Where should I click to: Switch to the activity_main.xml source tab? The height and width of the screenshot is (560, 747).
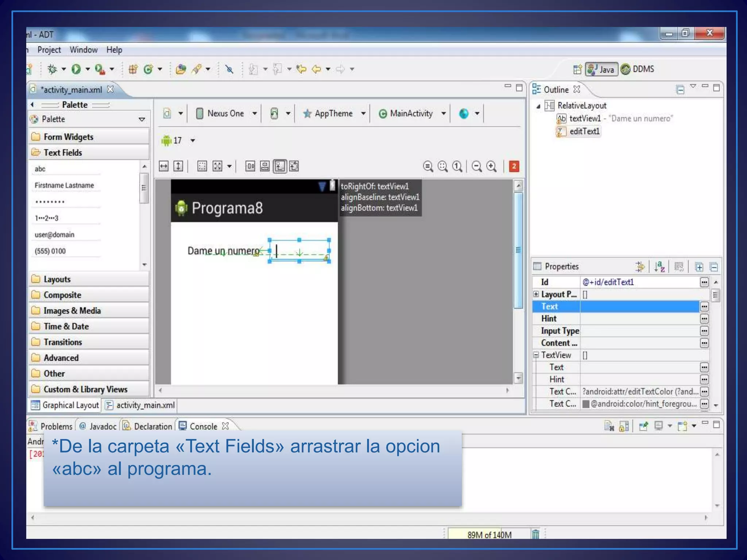(x=140, y=405)
